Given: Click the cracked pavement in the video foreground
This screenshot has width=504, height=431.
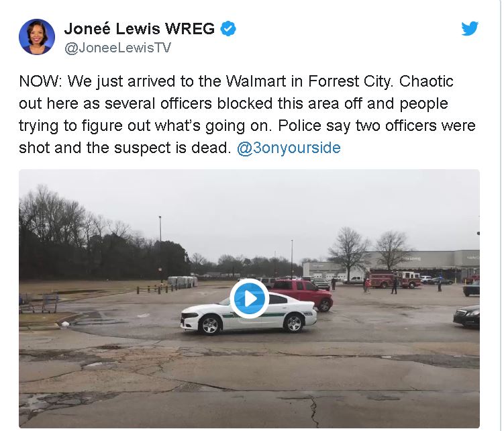Looking at the screenshot, I should (249, 386).
